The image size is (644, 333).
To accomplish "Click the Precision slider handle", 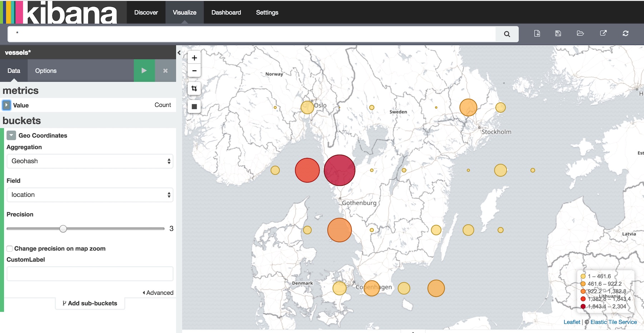I will pyautogui.click(x=63, y=229).
